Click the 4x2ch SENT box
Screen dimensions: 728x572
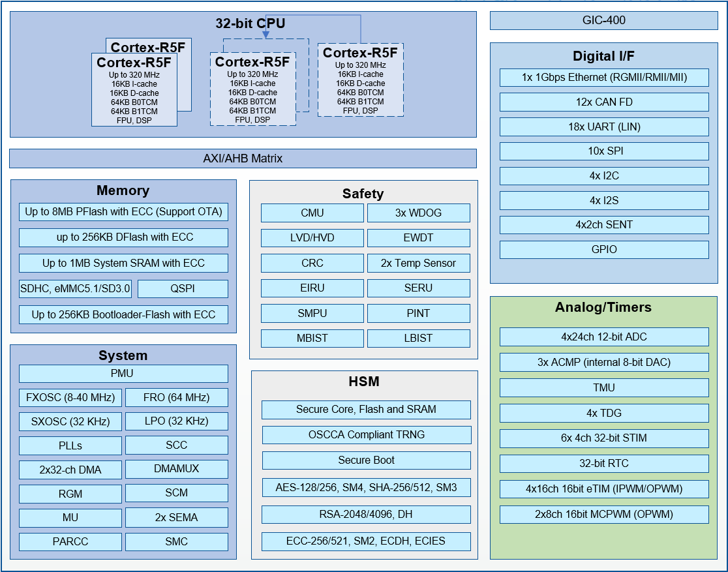(x=604, y=225)
